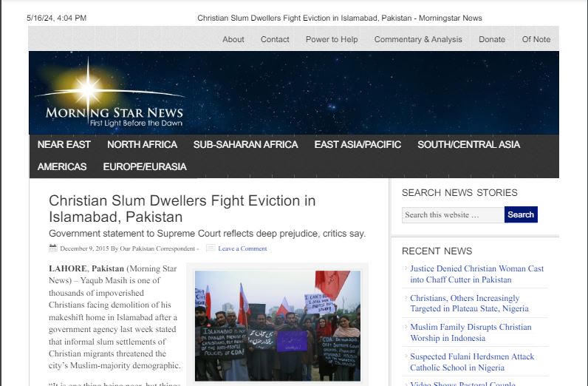The height and width of the screenshot is (386, 588).
Task: Click the comment icon next to Leave a Comment
Action: click(211, 248)
